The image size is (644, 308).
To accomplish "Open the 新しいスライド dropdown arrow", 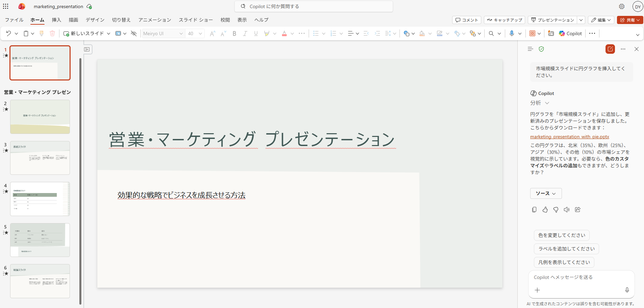I will point(108,33).
